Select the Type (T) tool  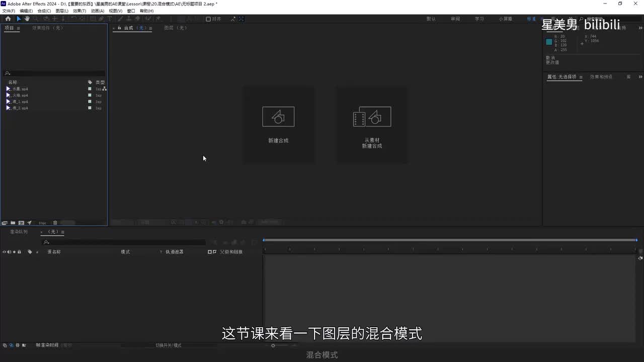[110, 19]
